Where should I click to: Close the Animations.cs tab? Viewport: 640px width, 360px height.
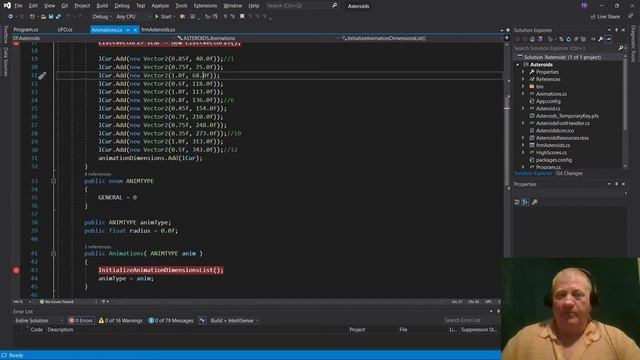tap(135, 30)
